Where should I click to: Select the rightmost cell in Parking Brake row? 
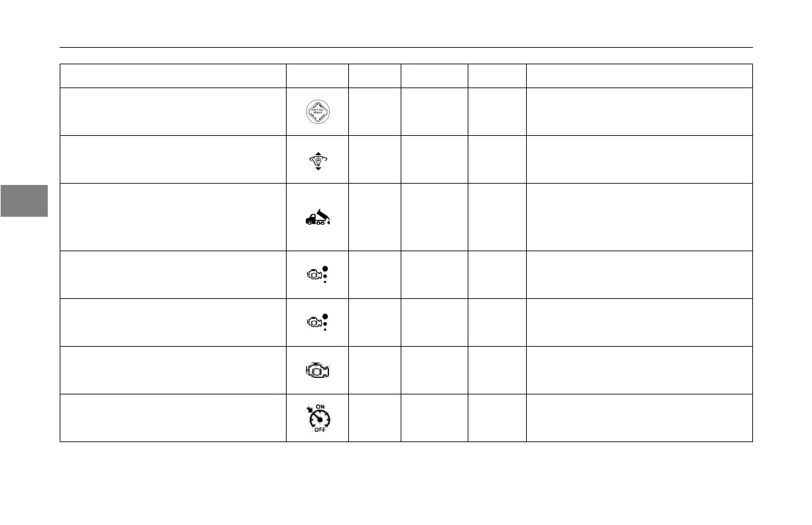click(639, 111)
